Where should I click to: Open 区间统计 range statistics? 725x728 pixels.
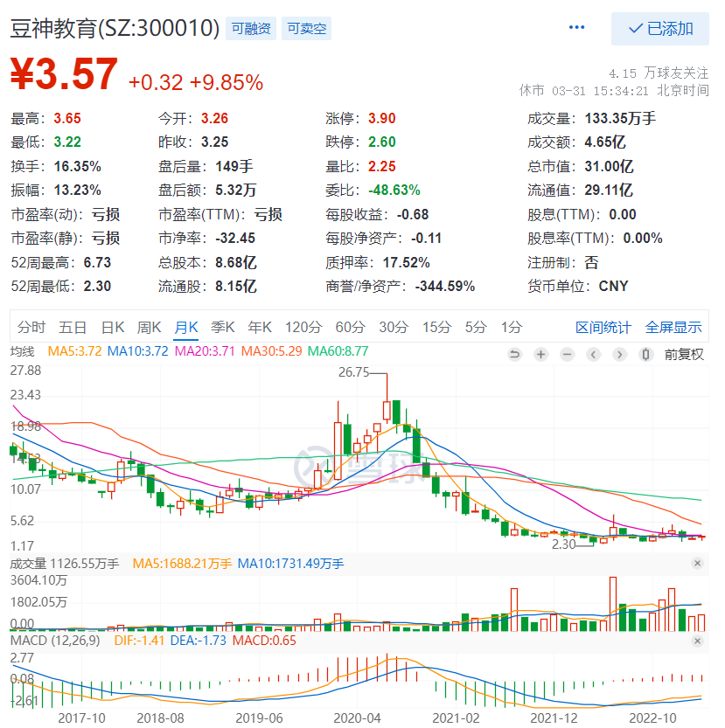click(x=603, y=328)
